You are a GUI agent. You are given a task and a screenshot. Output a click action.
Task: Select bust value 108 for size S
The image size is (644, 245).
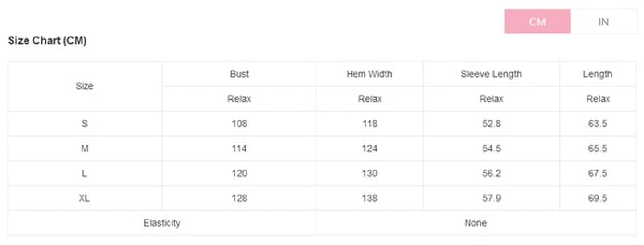(x=239, y=124)
